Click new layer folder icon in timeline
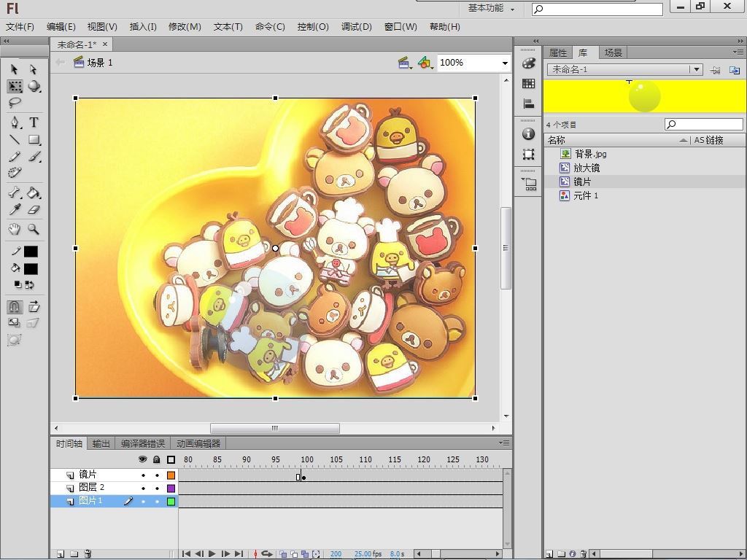 click(74, 554)
